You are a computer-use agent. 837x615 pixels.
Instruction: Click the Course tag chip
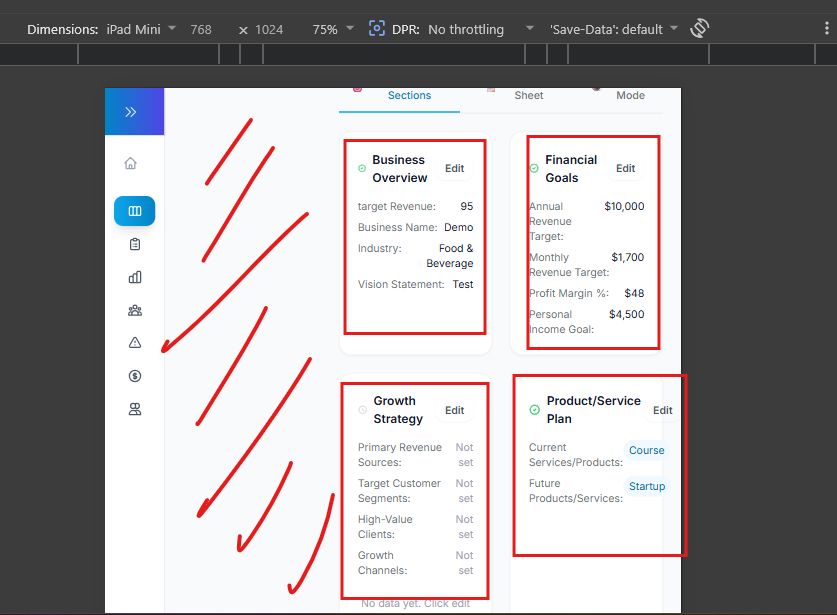pos(646,450)
